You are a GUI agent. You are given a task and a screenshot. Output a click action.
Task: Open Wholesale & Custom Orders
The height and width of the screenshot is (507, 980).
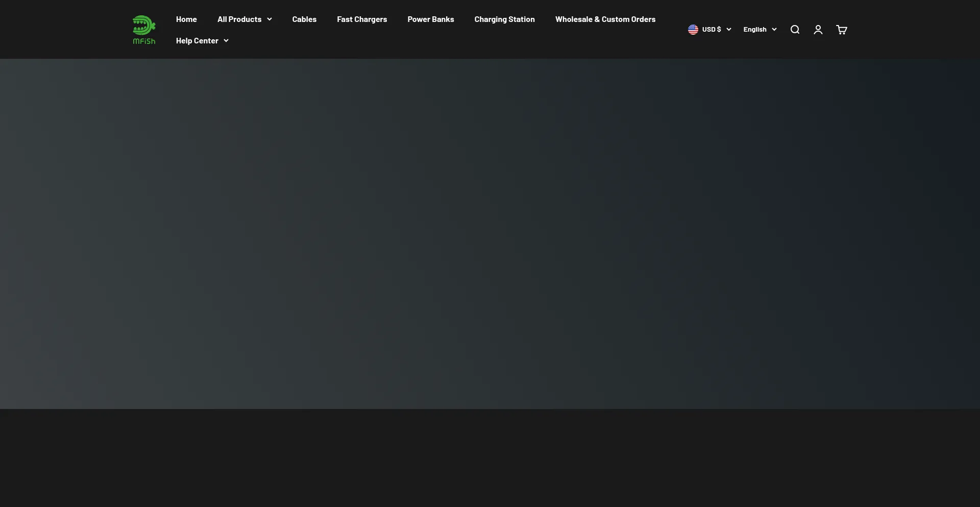click(605, 19)
